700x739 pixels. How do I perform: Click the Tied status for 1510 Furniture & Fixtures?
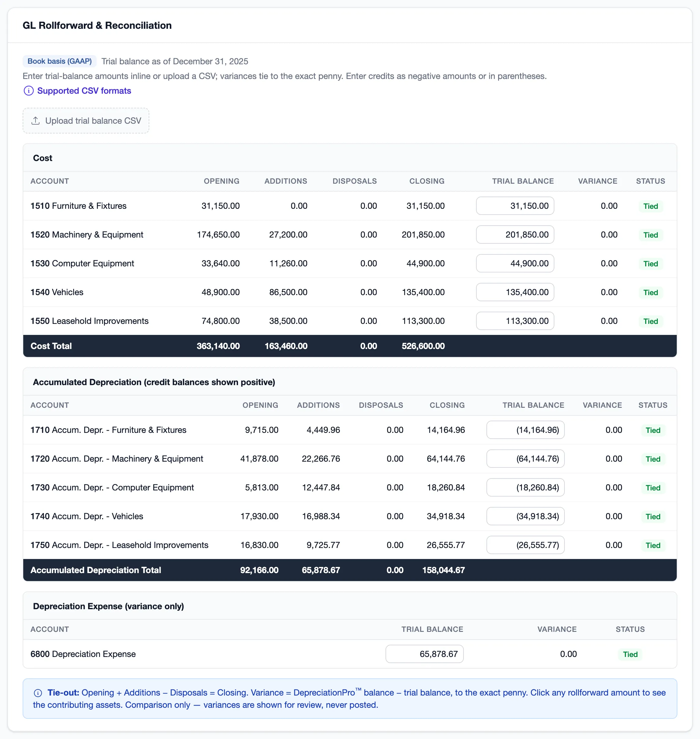pos(650,206)
